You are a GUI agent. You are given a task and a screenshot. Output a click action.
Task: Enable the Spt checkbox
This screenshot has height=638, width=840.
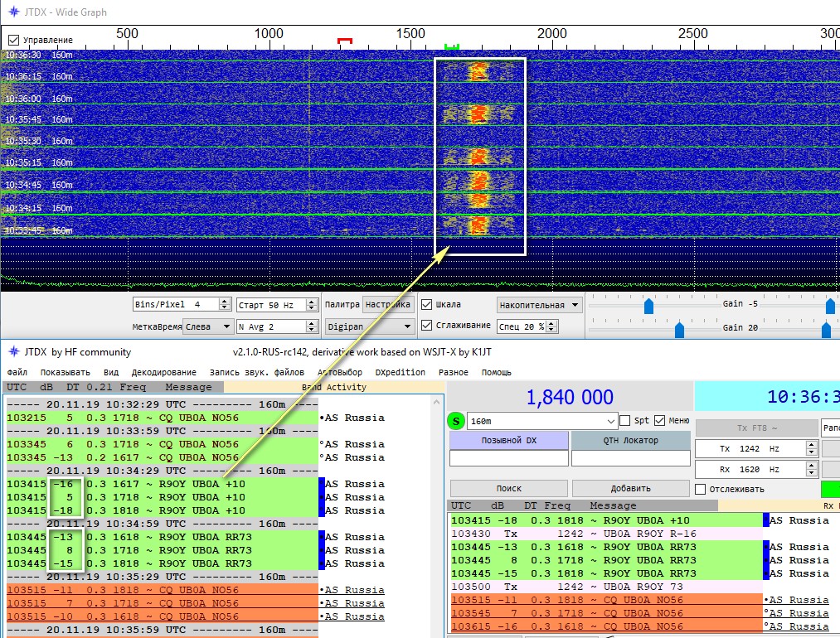pyautogui.click(x=626, y=421)
